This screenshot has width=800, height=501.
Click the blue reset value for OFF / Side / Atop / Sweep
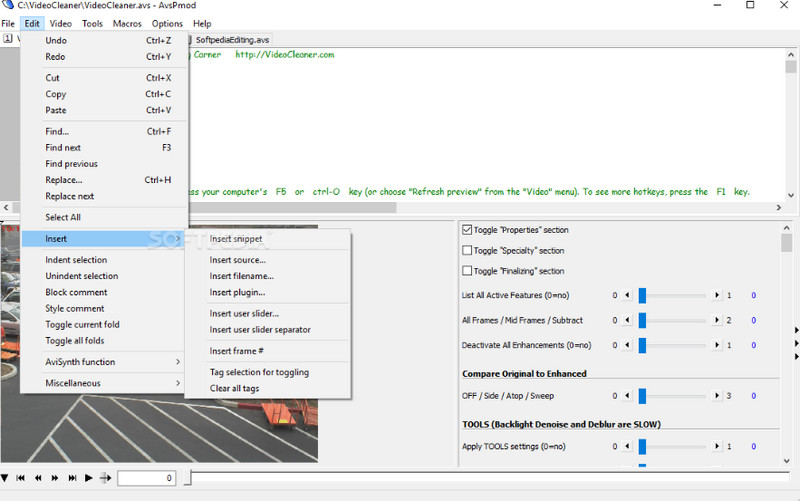point(753,396)
